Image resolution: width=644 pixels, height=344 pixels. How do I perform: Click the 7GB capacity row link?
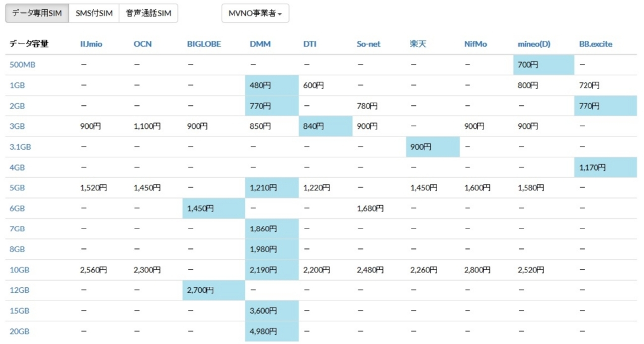pos(17,229)
